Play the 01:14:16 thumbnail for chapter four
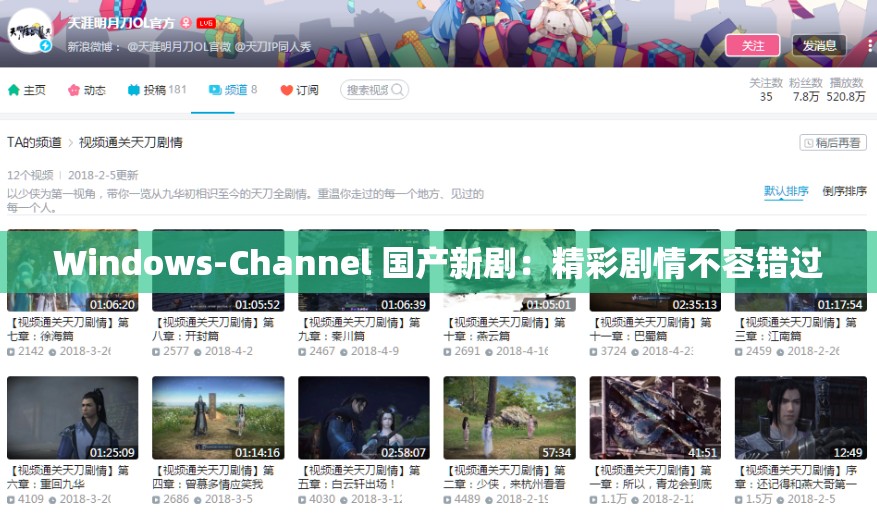877x524 pixels. tap(218, 418)
